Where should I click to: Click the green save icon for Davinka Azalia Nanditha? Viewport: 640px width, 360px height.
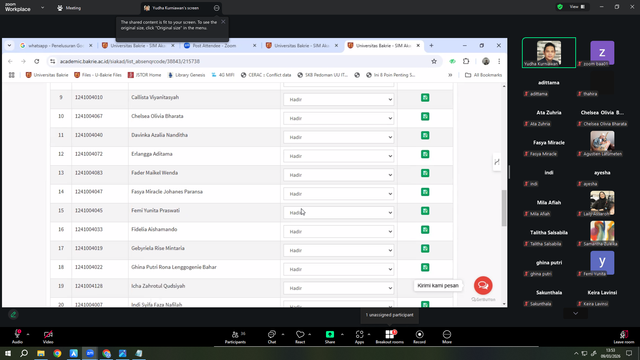[x=425, y=135]
